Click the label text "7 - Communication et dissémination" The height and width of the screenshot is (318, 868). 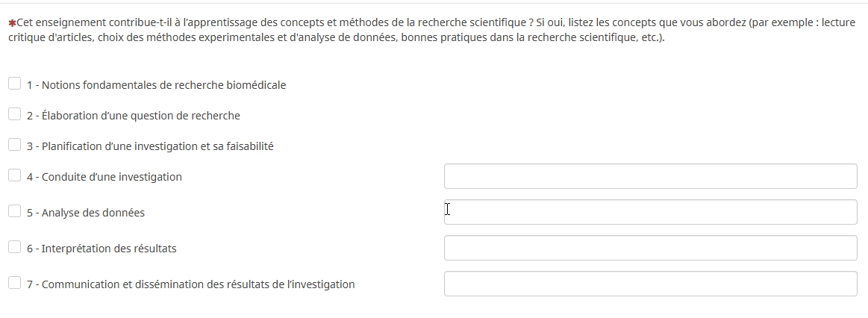click(x=190, y=284)
